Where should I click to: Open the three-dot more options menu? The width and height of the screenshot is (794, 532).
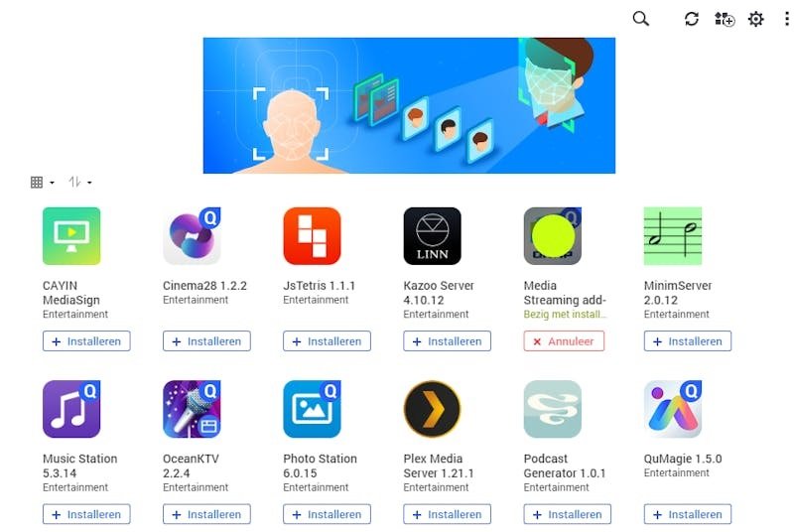(x=786, y=19)
